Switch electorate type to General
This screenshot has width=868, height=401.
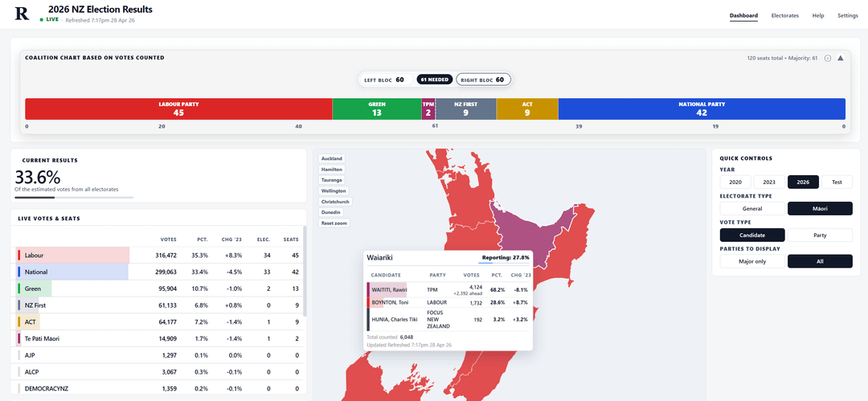pyautogui.click(x=752, y=208)
